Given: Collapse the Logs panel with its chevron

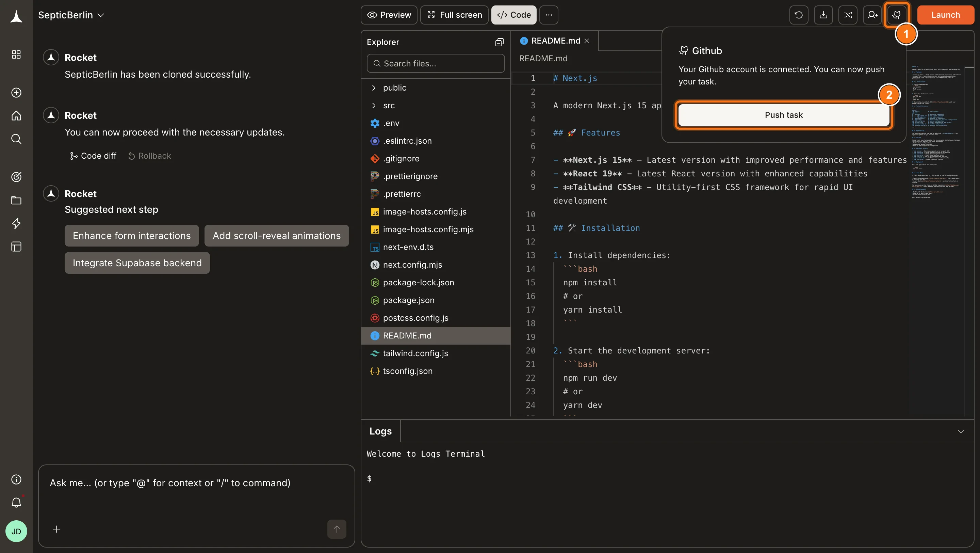Looking at the screenshot, I should point(961,431).
